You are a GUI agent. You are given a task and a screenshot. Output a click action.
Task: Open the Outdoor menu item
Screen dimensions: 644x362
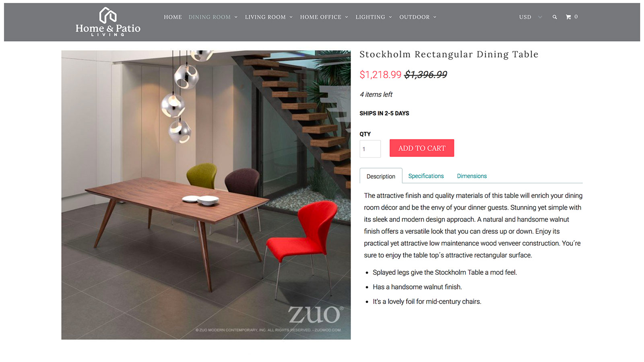point(414,17)
